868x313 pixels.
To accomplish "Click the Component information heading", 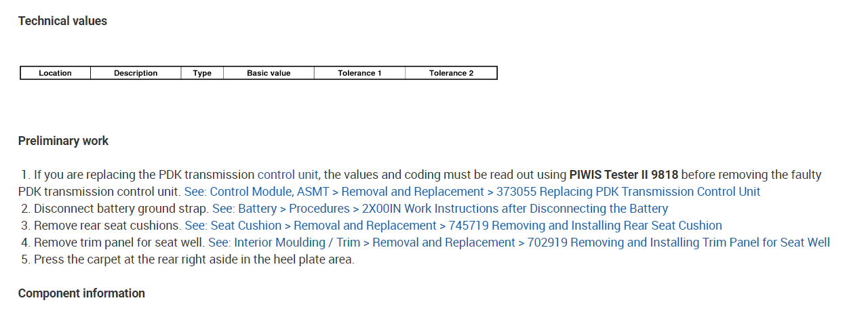I will click(81, 293).
